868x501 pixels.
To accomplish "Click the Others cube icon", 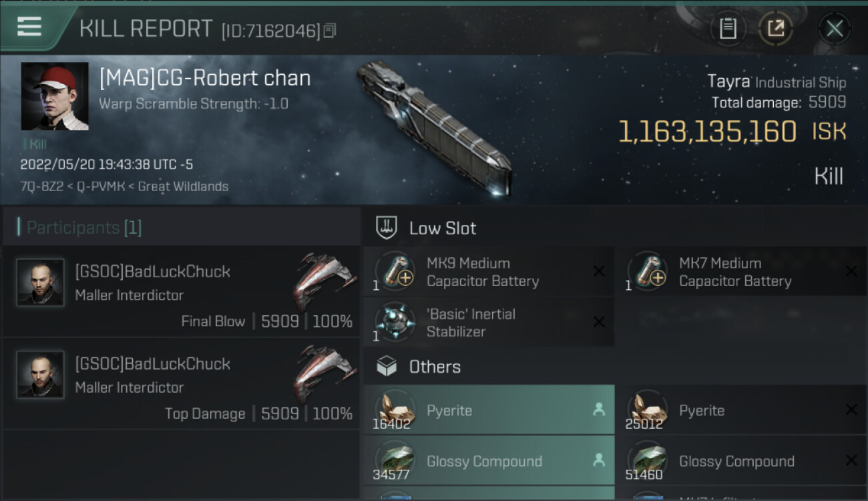I will point(387,366).
